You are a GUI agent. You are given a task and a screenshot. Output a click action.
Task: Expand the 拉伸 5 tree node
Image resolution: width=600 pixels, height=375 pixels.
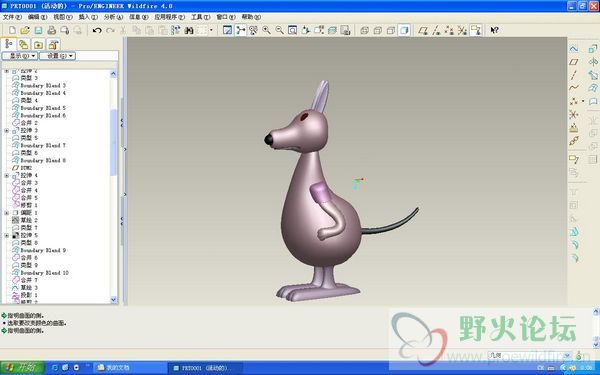pos(7,235)
